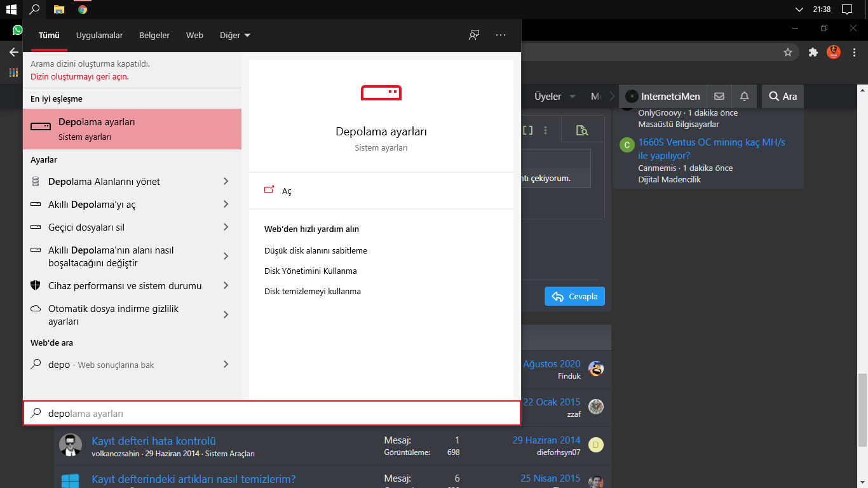Switch to the Web search tab
The width and height of the screenshot is (868, 488).
pos(194,36)
